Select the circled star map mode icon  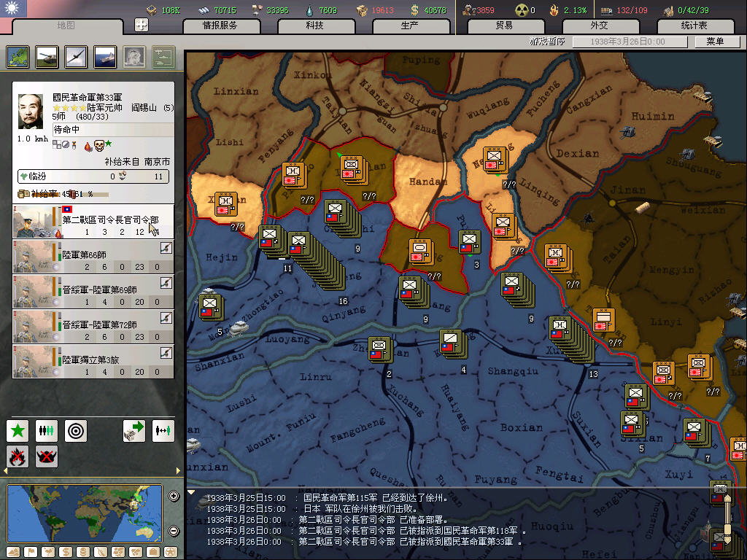tap(171, 553)
